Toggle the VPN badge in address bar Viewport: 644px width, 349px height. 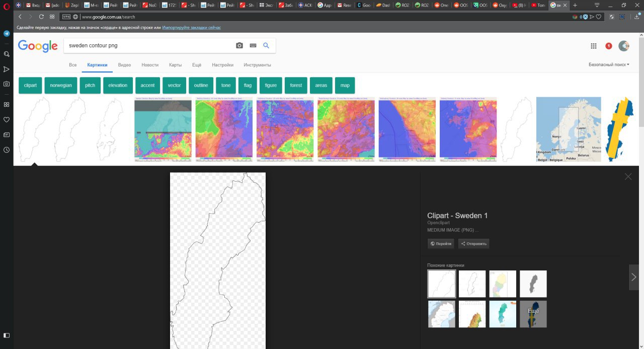pos(66,17)
